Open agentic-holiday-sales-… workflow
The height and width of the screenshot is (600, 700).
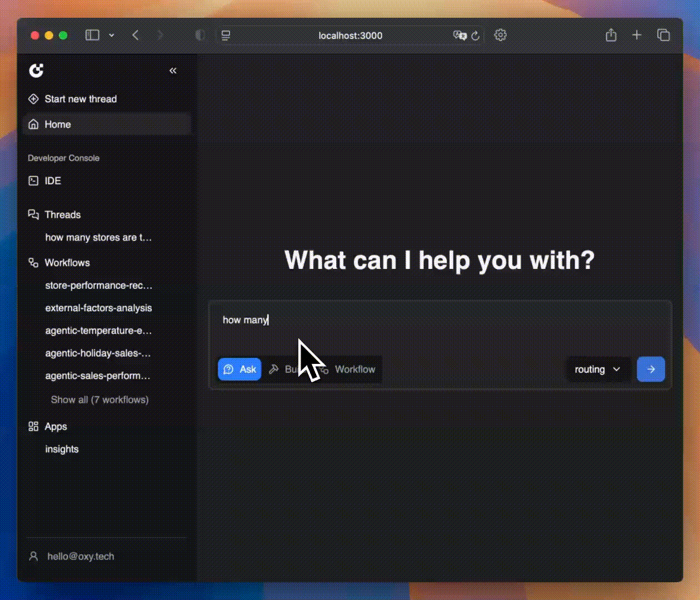coord(98,353)
